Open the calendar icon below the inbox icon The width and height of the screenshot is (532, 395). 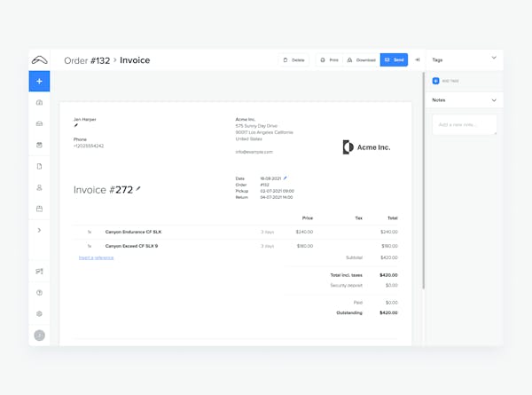(x=39, y=145)
